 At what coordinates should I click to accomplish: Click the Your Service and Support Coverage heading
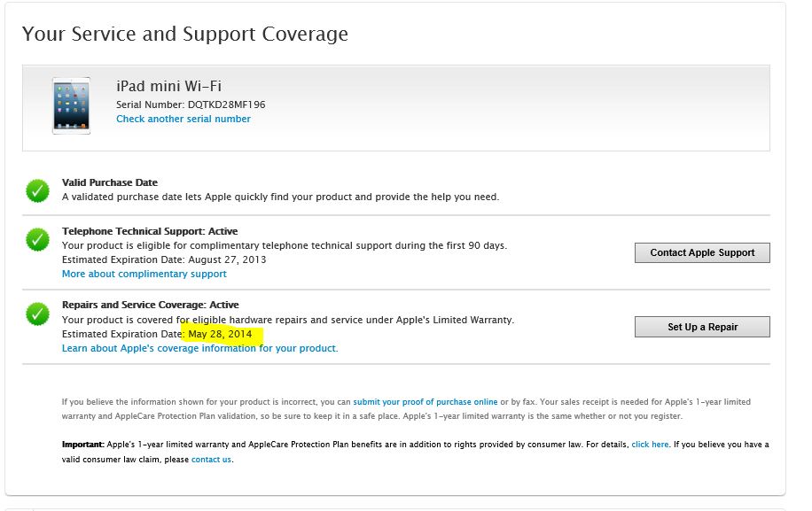click(x=184, y=34)
